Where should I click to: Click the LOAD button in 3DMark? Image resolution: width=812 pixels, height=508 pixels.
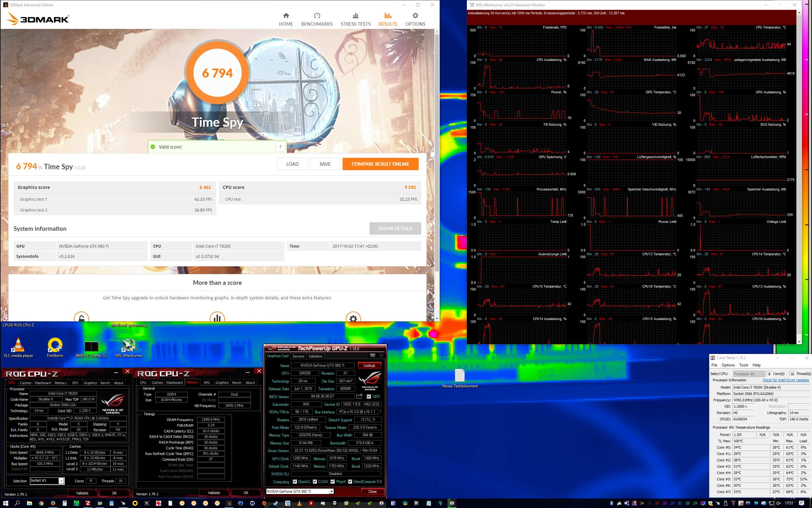292,164
